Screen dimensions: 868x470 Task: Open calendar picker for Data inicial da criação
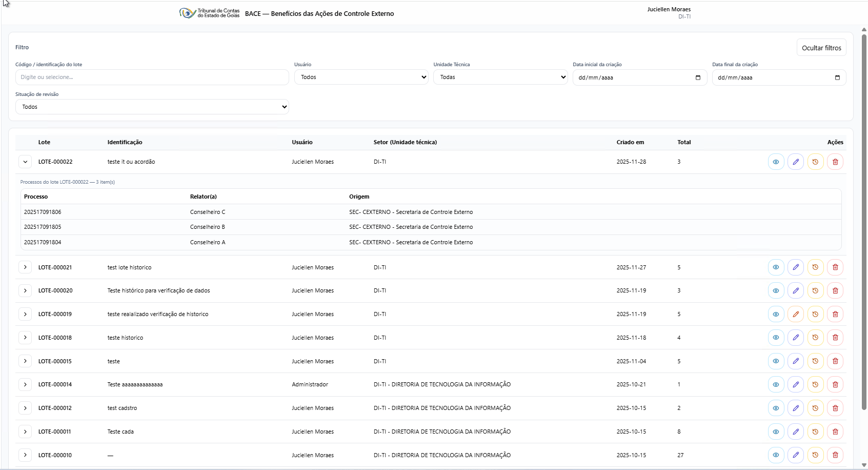[x=697, y=77]
